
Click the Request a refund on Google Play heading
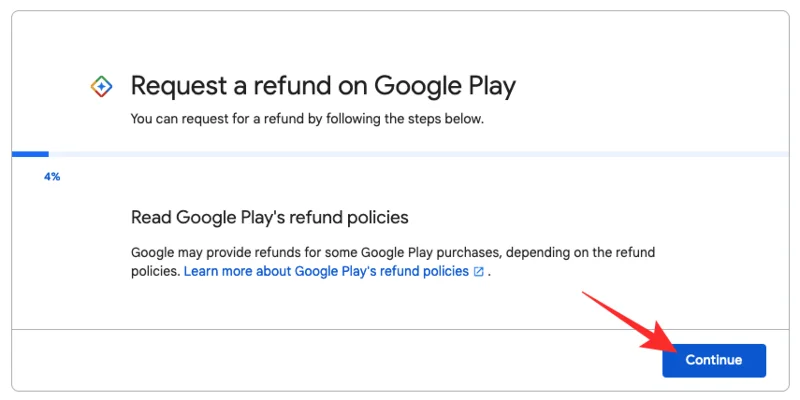click(x=323, y=86)
